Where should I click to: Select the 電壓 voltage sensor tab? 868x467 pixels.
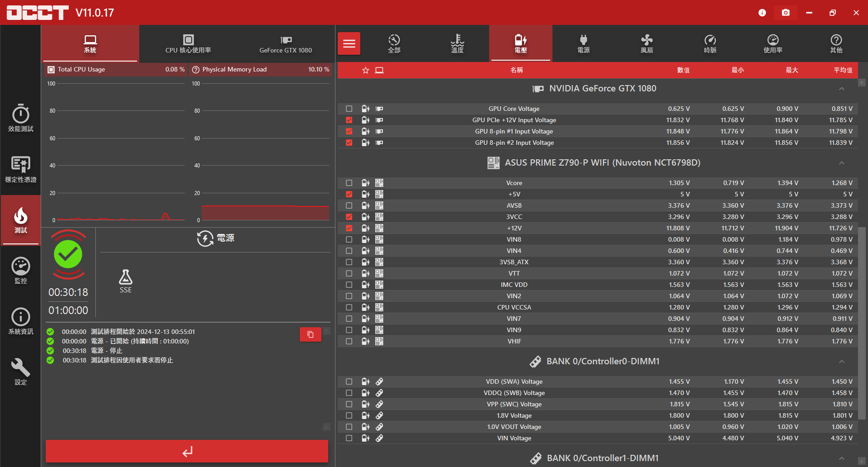click(521, 43)
